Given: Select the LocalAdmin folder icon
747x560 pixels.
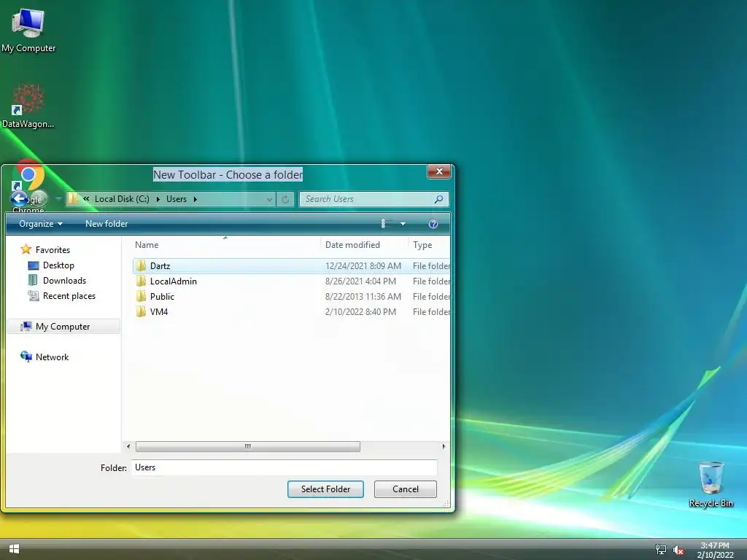Looking at the screenshot, I should point(141,281).
